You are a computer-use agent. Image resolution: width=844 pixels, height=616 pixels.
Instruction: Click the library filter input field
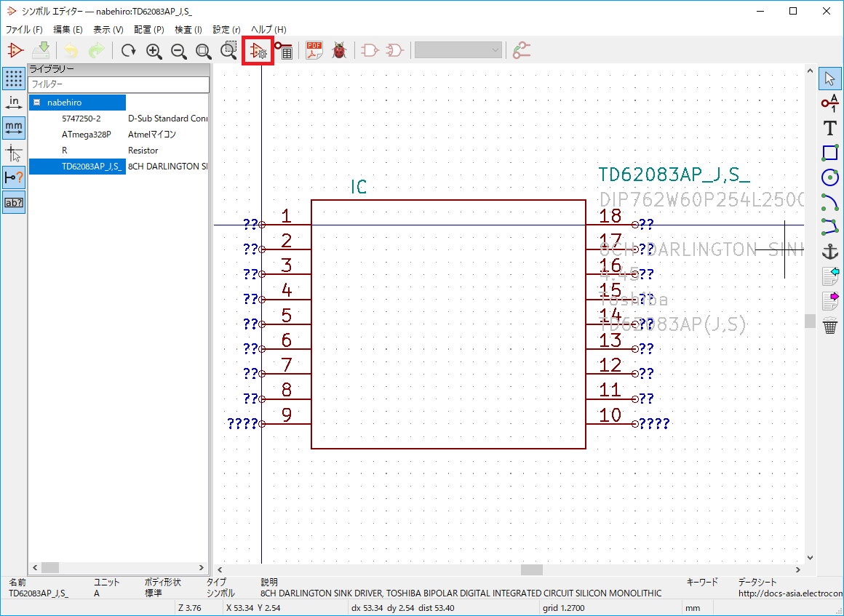[119, 84]
